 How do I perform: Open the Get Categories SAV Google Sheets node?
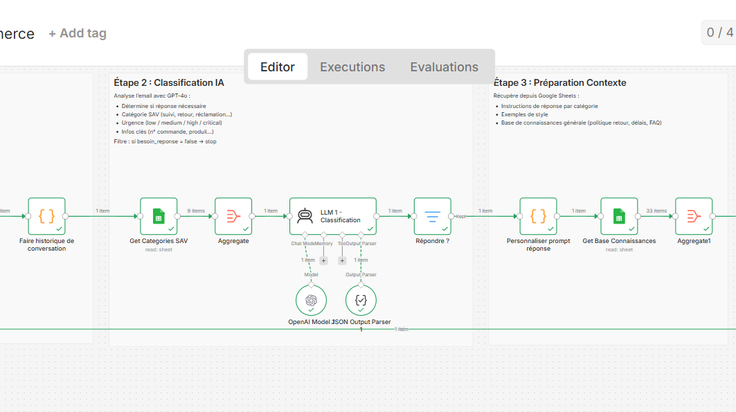(x=159, y=216)
